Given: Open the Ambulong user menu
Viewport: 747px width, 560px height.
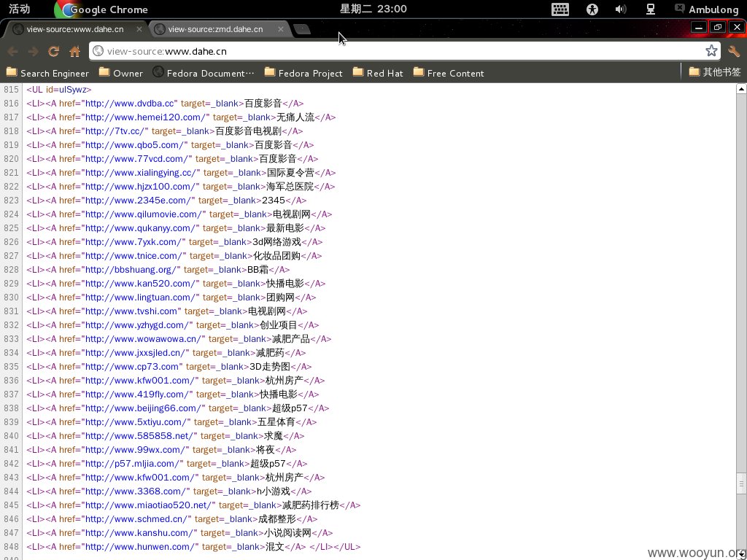Looking at the screenshot, I should coord(706,9).
